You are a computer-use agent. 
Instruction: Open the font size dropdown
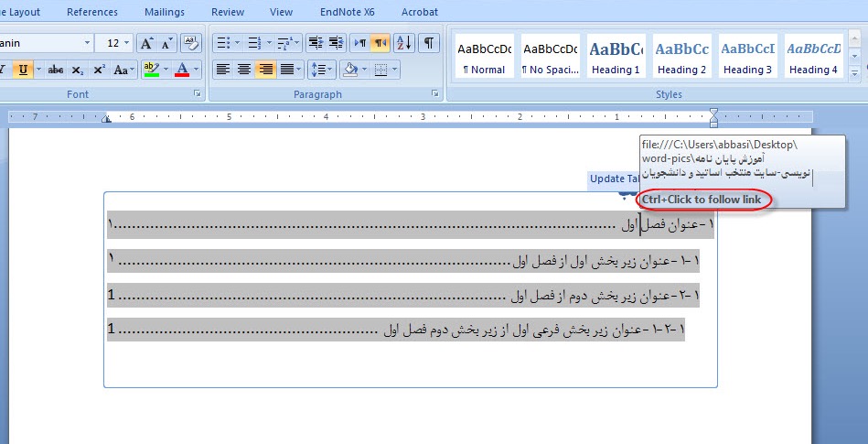click(126, 43)
